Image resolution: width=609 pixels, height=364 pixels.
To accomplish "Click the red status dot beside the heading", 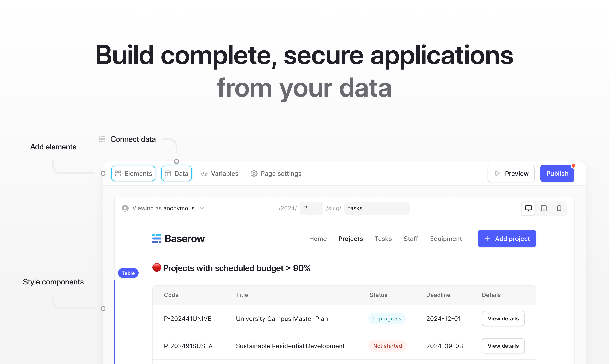I will 157,267.
